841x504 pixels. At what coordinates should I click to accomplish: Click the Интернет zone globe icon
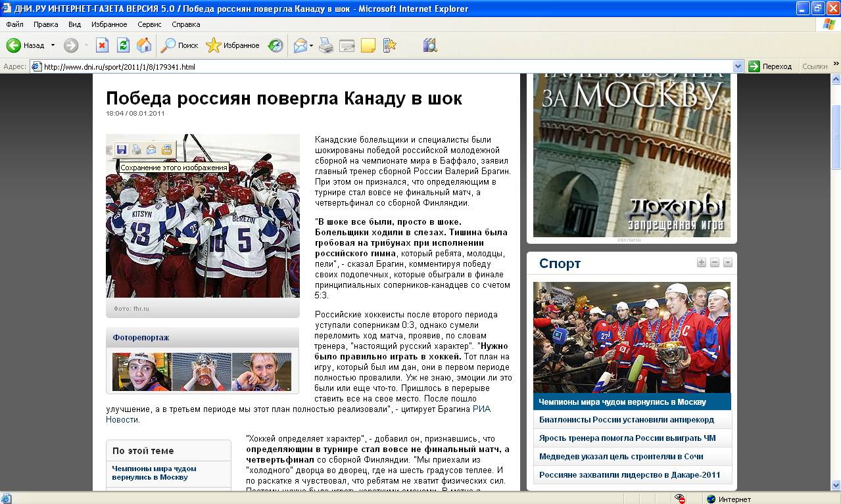(x=711, y=499)
